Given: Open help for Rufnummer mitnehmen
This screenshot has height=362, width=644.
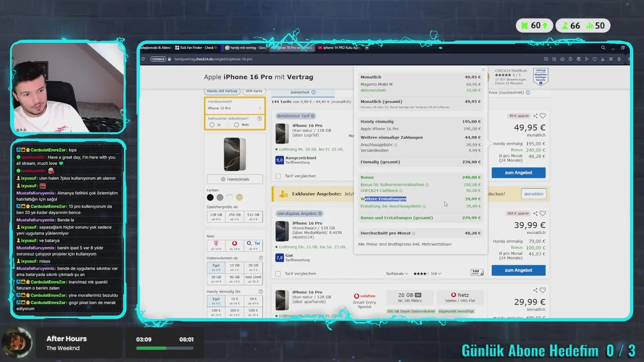Looking at the screenshot, I should (260, 119).
